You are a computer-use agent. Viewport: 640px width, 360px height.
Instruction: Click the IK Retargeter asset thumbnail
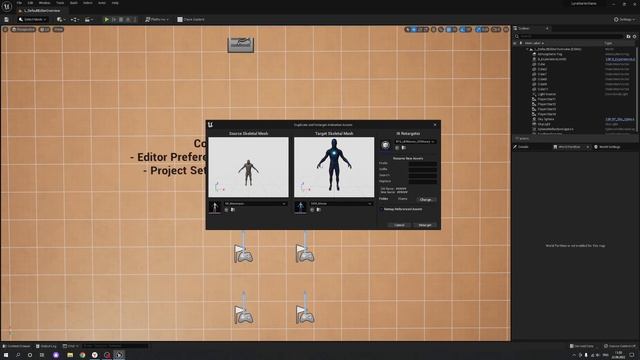click(x=385, y=145)
